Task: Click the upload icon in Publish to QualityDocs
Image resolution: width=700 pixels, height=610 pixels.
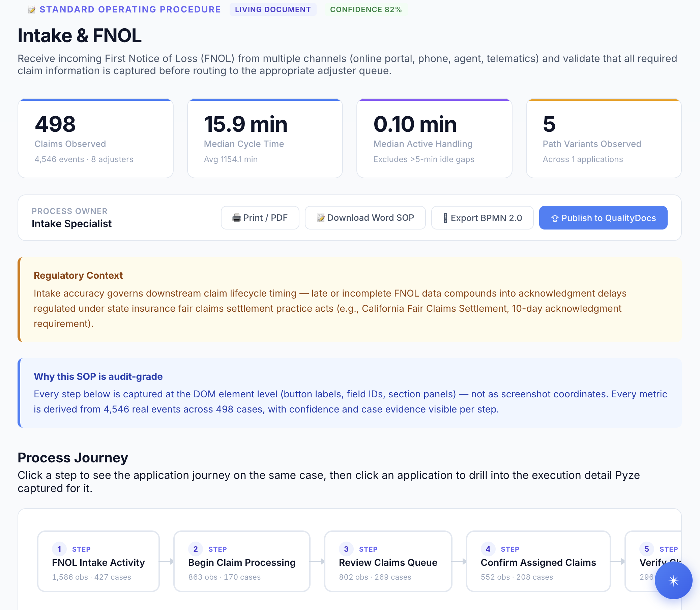Action: point(555,217)
